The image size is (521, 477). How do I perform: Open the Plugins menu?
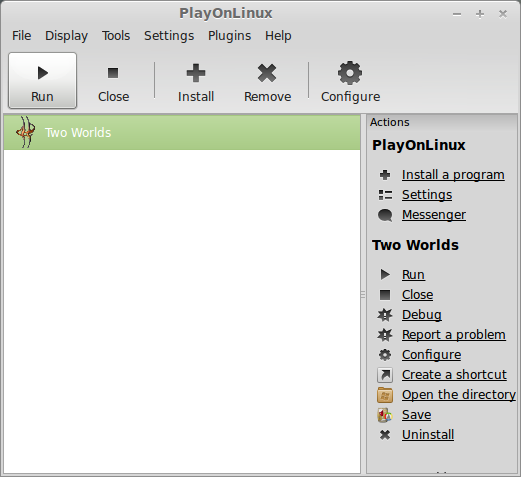(229, 36)
